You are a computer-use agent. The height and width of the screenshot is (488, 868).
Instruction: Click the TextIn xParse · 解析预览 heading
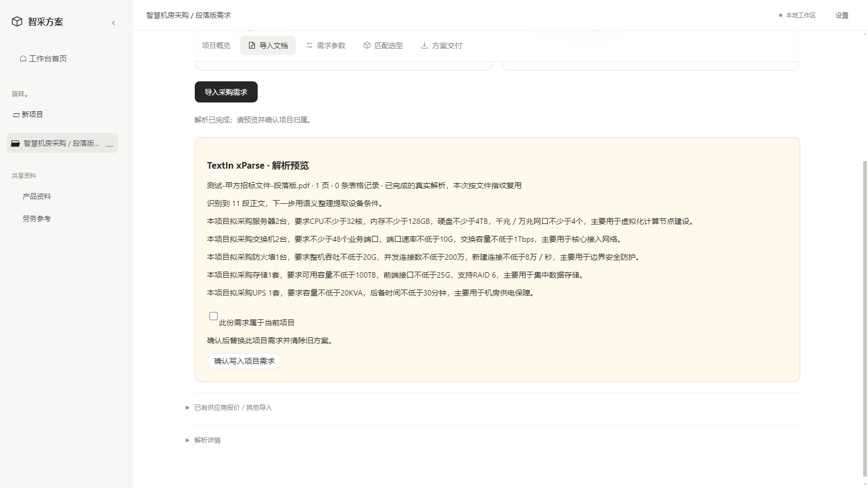click(258, 166)
